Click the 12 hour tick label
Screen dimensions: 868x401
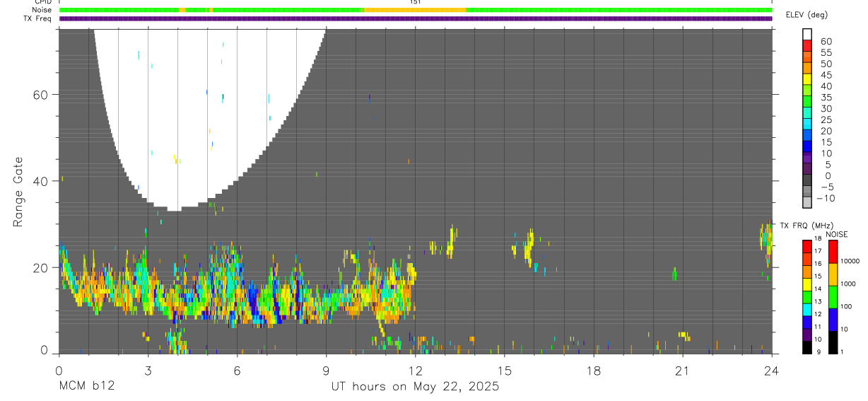click(415, 371)
